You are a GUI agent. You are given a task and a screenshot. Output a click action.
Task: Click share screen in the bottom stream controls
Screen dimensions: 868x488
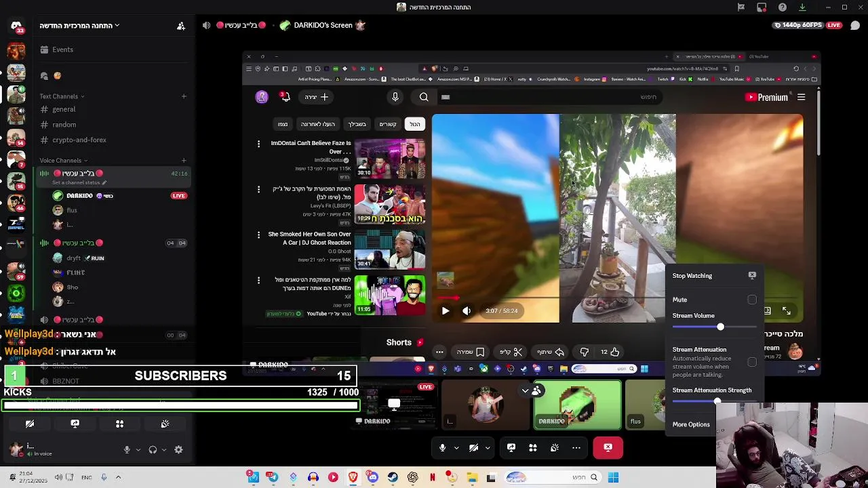pos(511,447)
